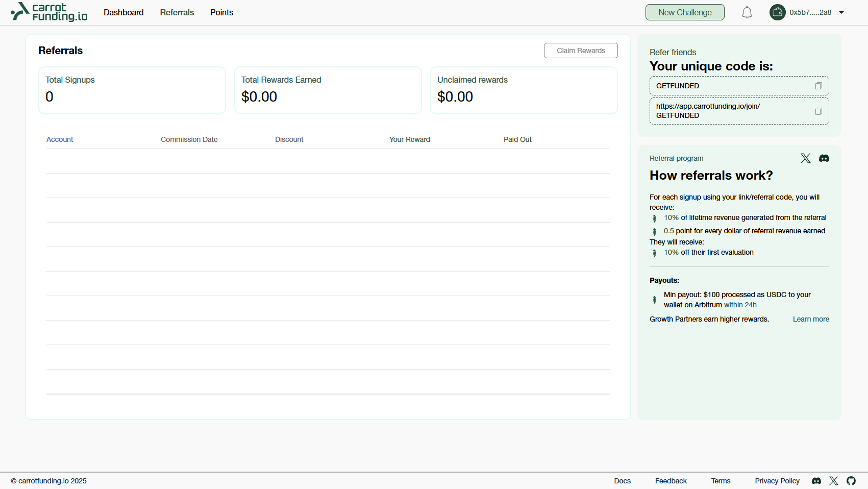Viewport: 868px width, 489px height.
Task: Click the Your Reward column header
Action: (409, 139)
